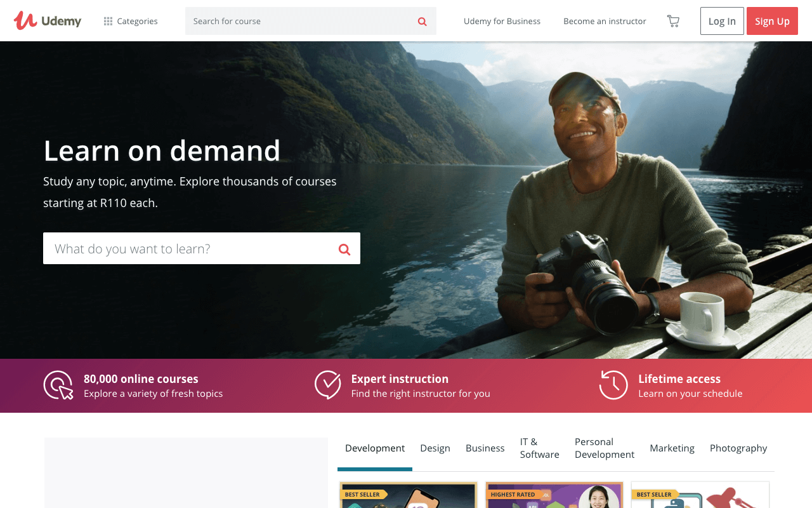812x508 pixels.
Task: Select the Development tab
Action: tap(374, 448)
